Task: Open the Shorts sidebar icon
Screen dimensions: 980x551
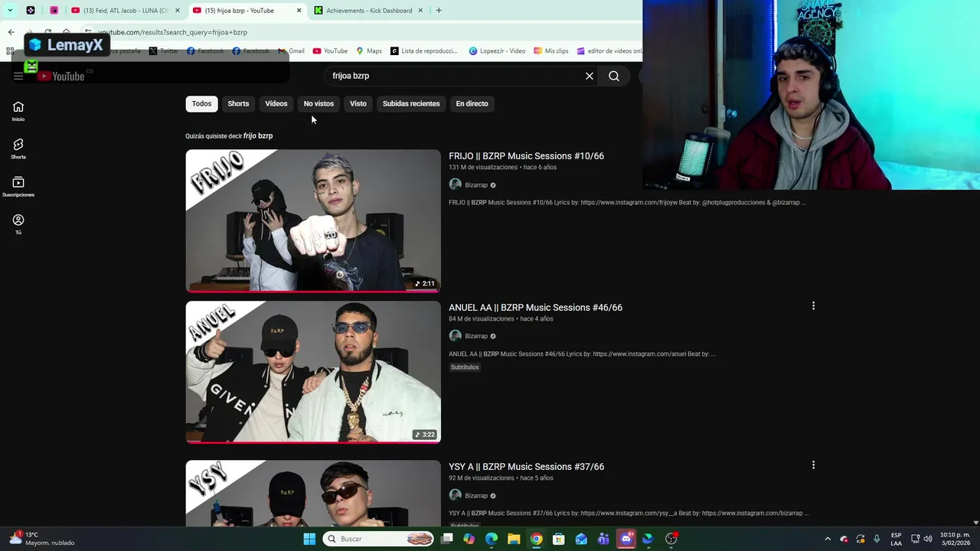Action: tap(18, 148)
